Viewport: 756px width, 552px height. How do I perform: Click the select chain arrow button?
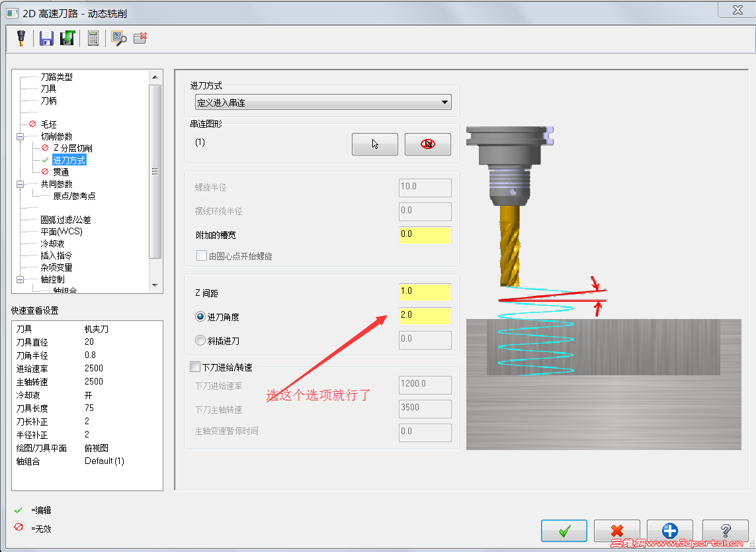tap(374, 144)
